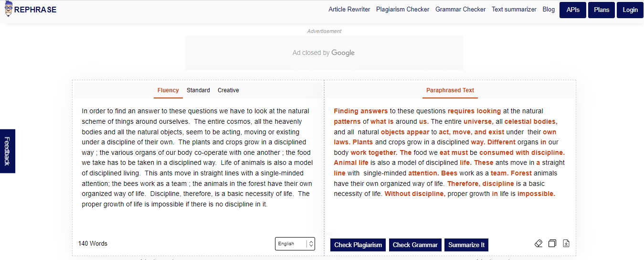Copy the paraphrased text with the copy icon
Screen dimensions: 644x260
tap(552, 243)
